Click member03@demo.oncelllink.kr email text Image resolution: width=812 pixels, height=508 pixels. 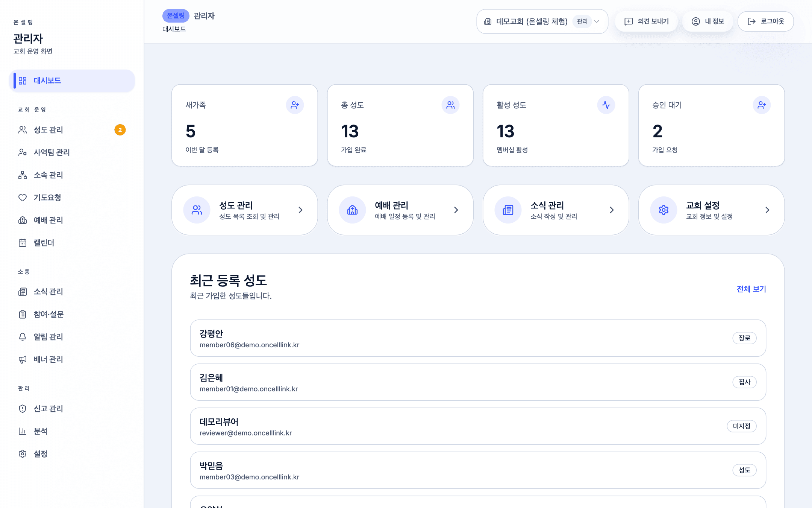click(x=249, y=477)
